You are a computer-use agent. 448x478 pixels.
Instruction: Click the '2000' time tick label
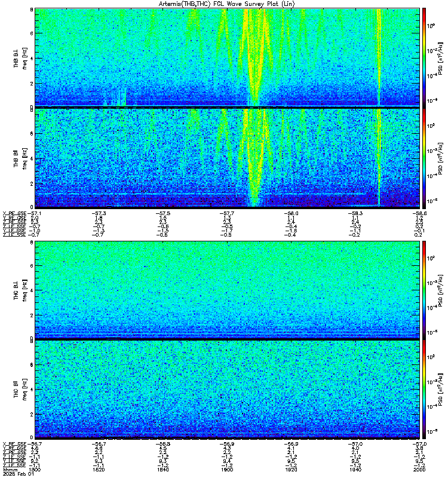[x=419, y=470]
